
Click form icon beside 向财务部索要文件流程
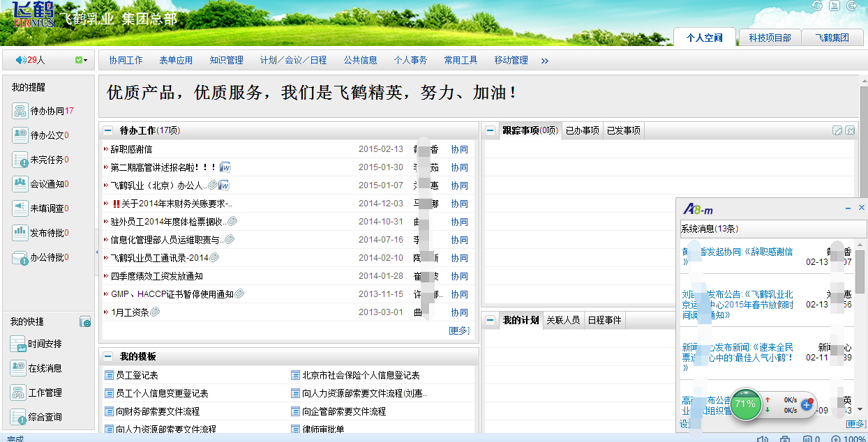point(109,411)
